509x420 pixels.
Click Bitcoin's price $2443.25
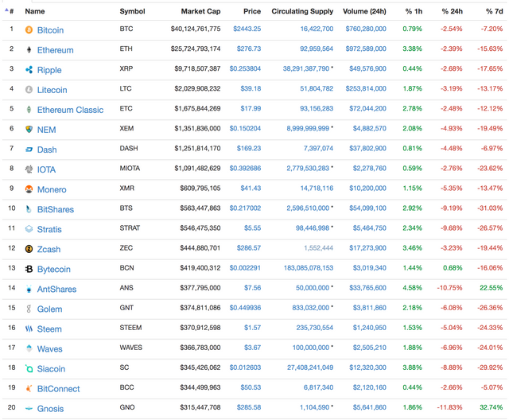pos(247,29)
